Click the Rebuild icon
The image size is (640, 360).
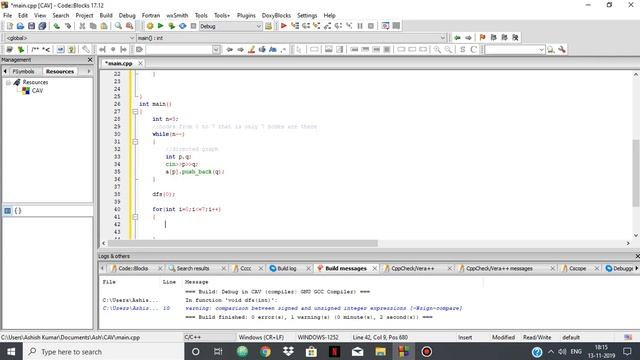(x=182, y=26)
